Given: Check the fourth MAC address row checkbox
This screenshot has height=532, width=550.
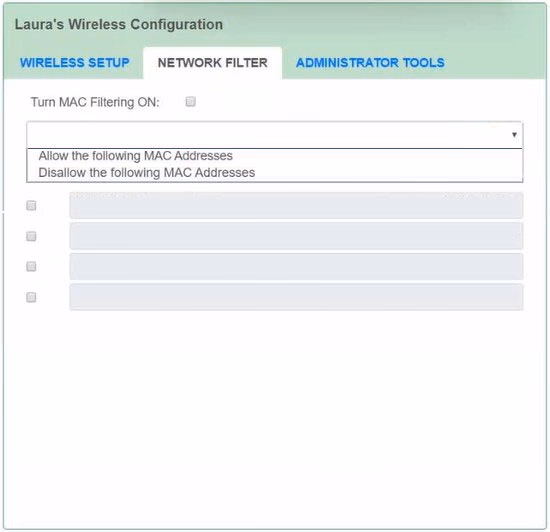Looking at the screenshot, I should (31, 297).
